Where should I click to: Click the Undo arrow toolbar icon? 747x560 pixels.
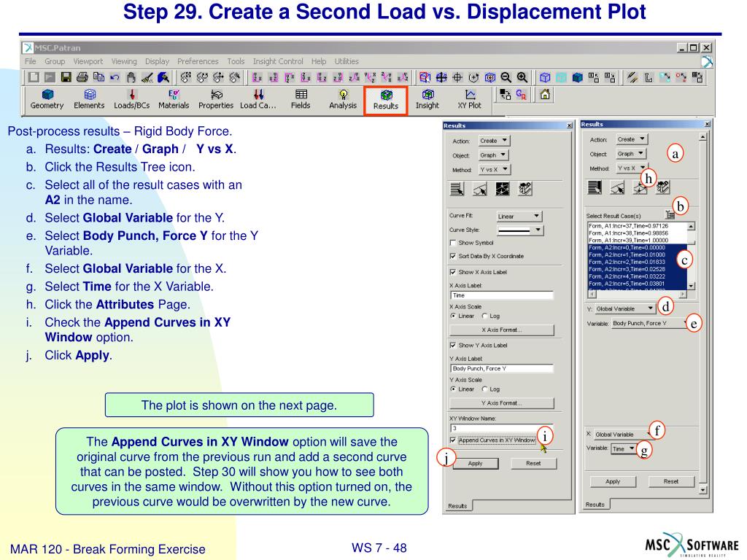pos(115,77)
